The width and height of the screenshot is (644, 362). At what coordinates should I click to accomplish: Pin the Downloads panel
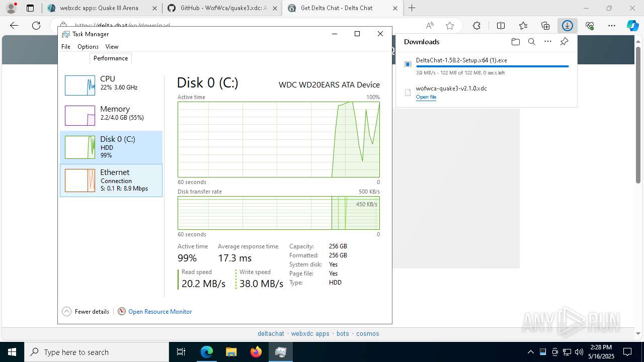coord(564,42)
